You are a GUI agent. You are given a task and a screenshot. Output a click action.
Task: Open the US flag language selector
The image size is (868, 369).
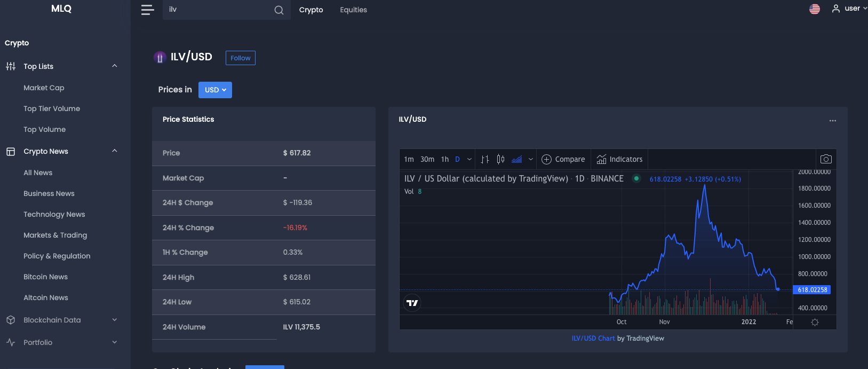point(815,9)
